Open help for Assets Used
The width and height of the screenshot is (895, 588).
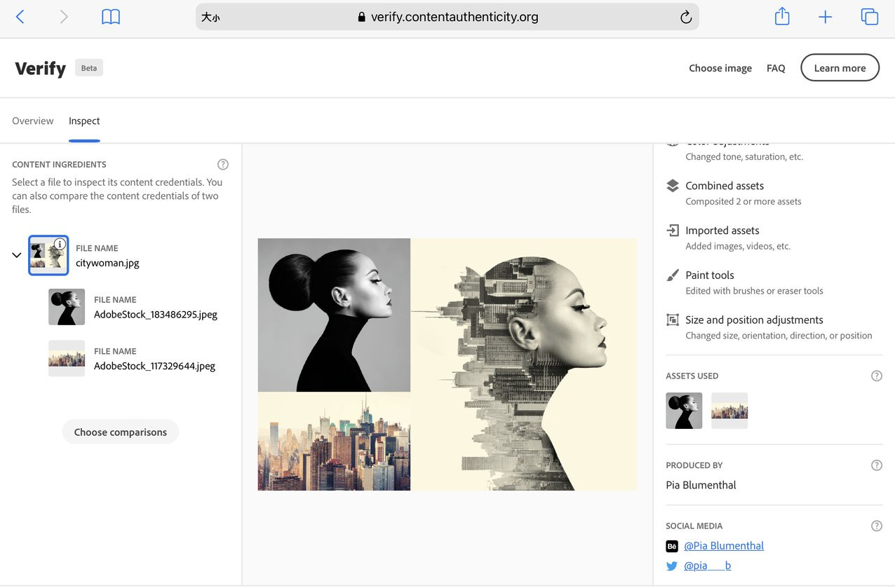point(877,376)
